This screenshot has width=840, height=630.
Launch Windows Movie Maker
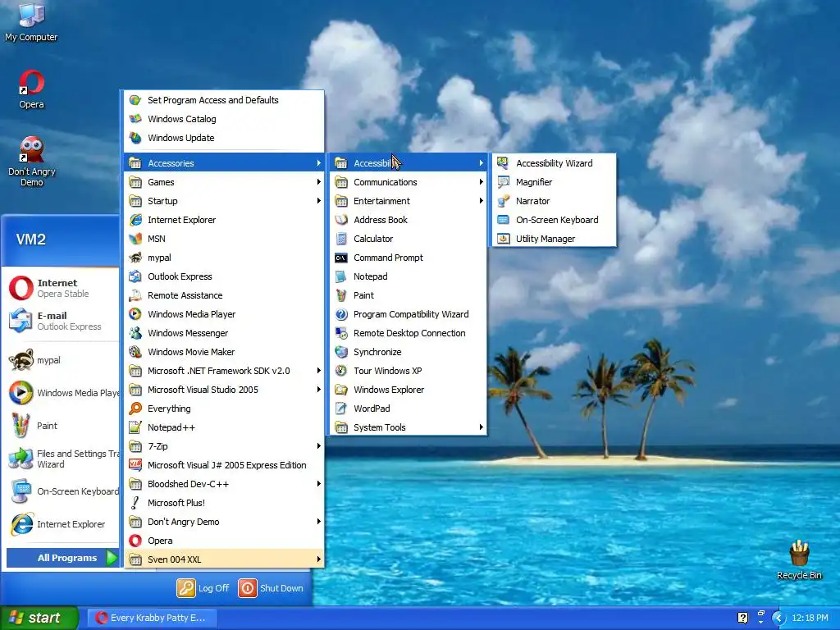tap(224, 352)
